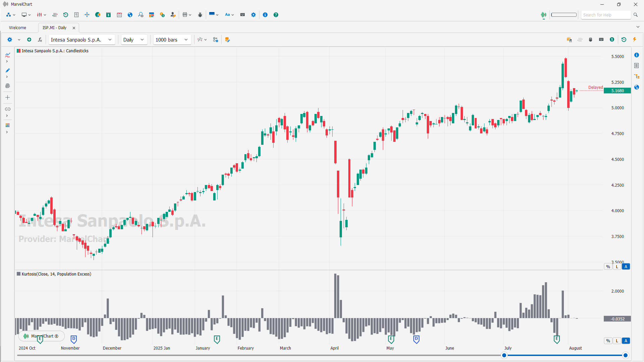
Task: Reload chart data with refresh clock icon
Action: pyautogui.click(x=624, y=40)
